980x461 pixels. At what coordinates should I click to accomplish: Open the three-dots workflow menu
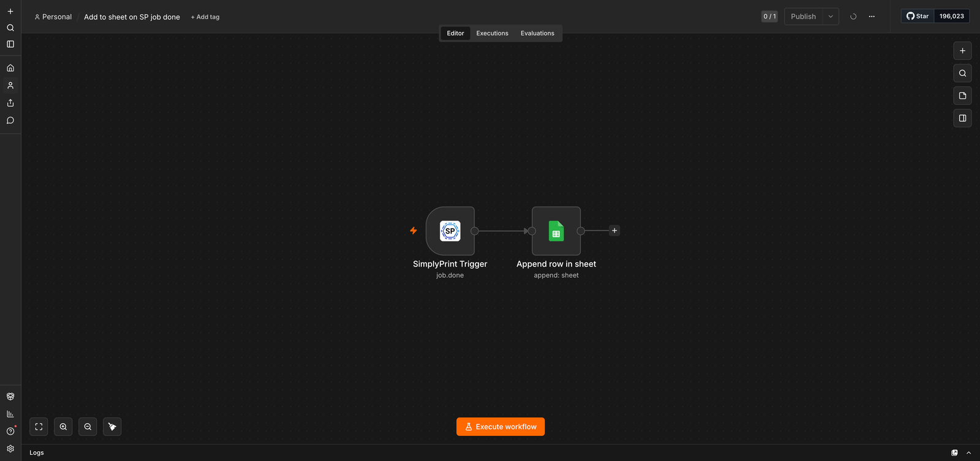(x=872, y=17)
